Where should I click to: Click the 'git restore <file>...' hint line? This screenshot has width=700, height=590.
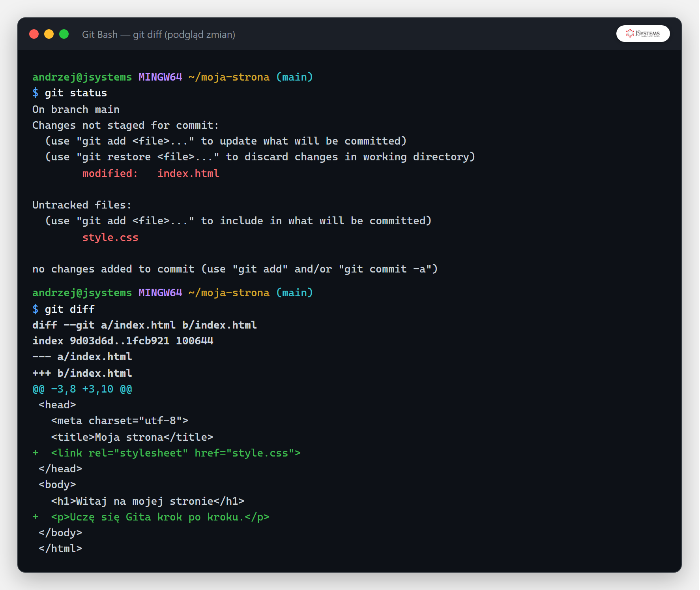260,157
